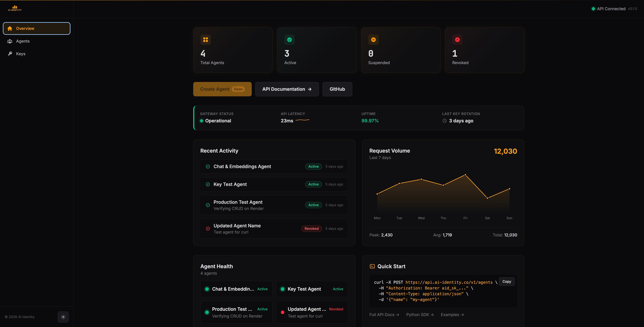Click the GitHub button
644x327 pixels.
337,89
